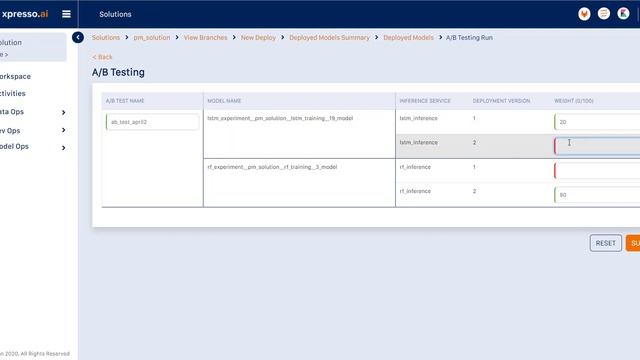Click the GitLab fox icon
Screen dimensions: 640x360
584,14
